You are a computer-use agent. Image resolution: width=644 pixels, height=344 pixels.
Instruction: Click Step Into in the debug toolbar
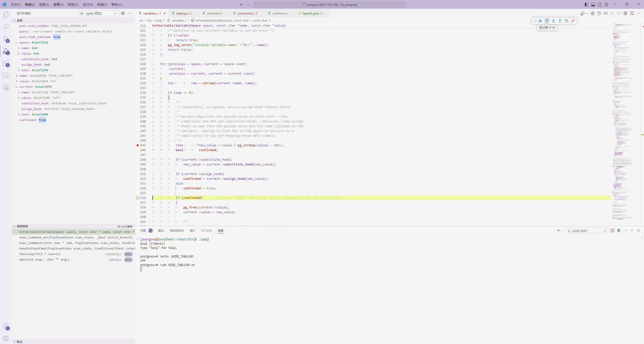pyautogui.click(x=553, y=21)
